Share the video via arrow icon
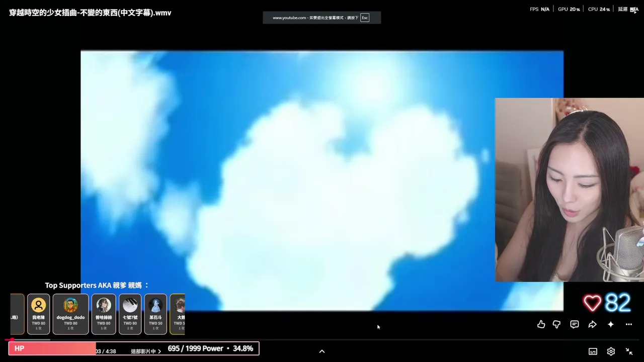The image size is (644, 362). (x=593, y=324)
